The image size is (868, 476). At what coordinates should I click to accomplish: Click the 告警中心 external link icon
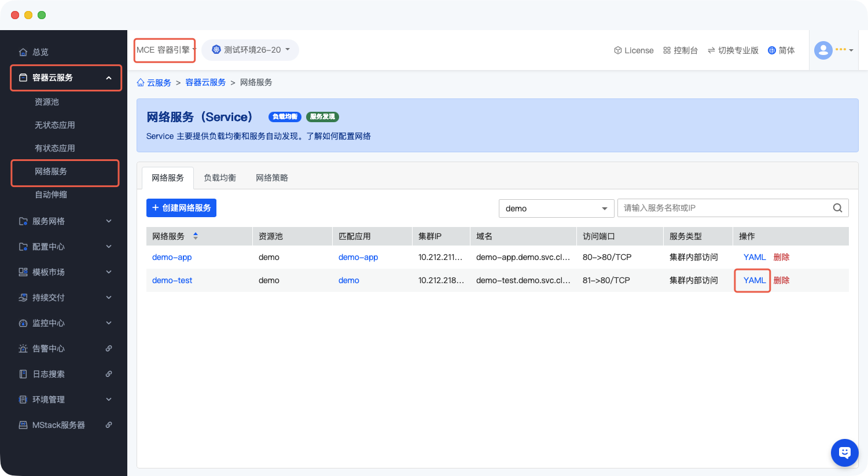109,349
